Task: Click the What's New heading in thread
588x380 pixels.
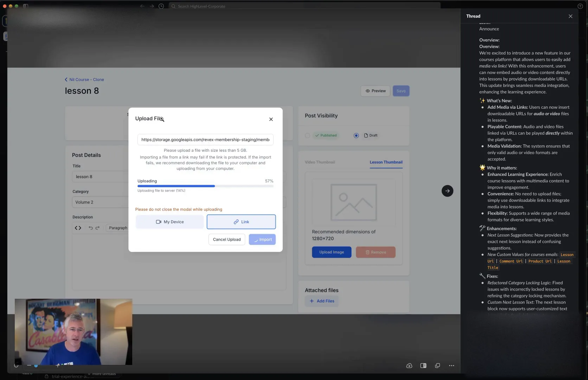Action: [499, 101]
